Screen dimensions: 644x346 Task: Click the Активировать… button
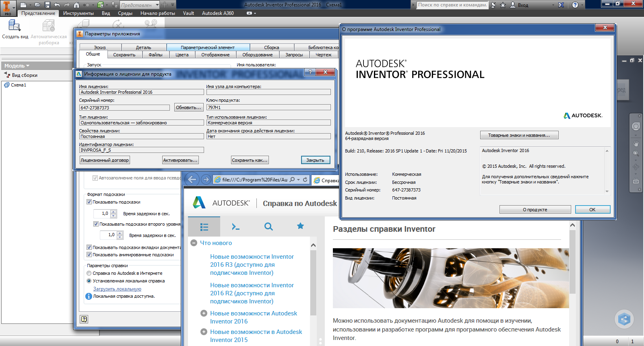(x=180, y=160)
